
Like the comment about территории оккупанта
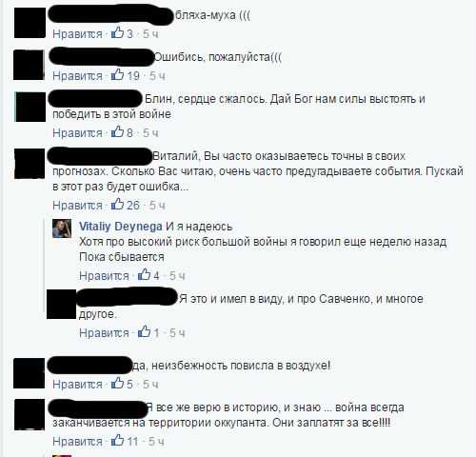77,442
